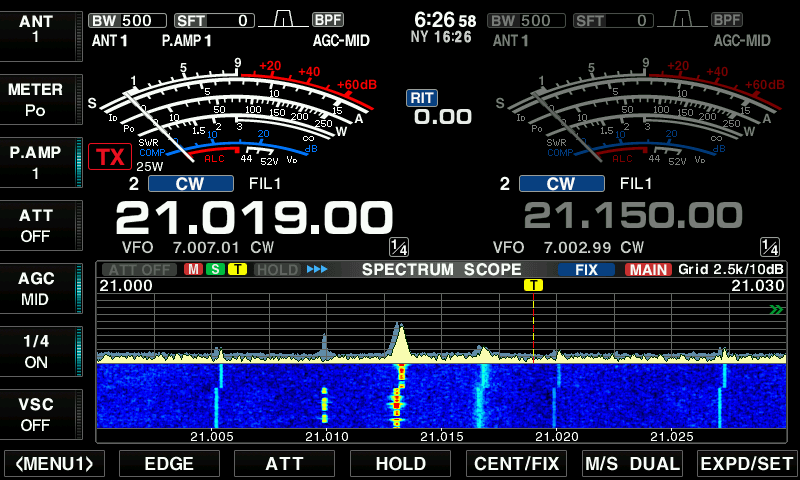Screen dimensions: 800x480
Task: Click the blue triple-arrow sweep speed icon
Action: coord(317,269)
